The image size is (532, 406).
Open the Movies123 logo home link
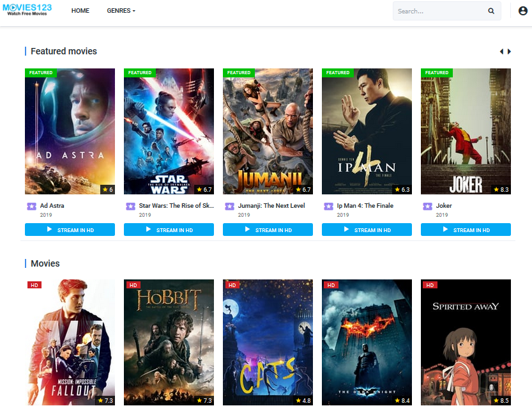(x=27, y=10)
